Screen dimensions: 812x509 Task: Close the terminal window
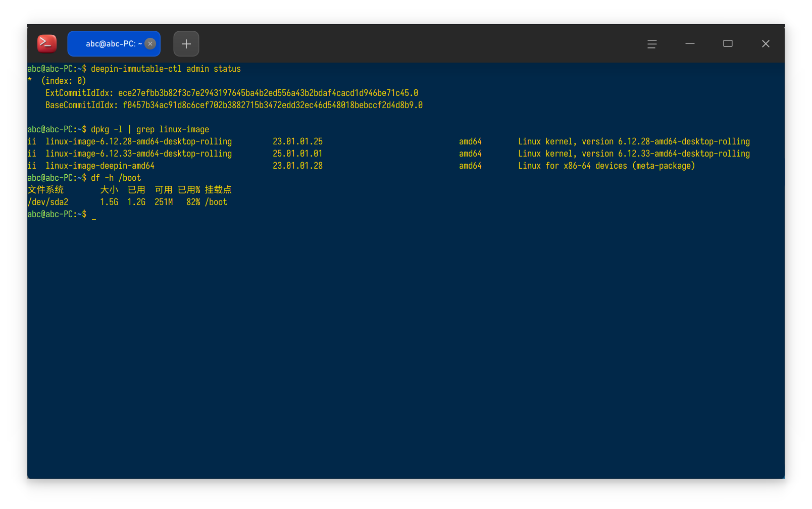766,44
